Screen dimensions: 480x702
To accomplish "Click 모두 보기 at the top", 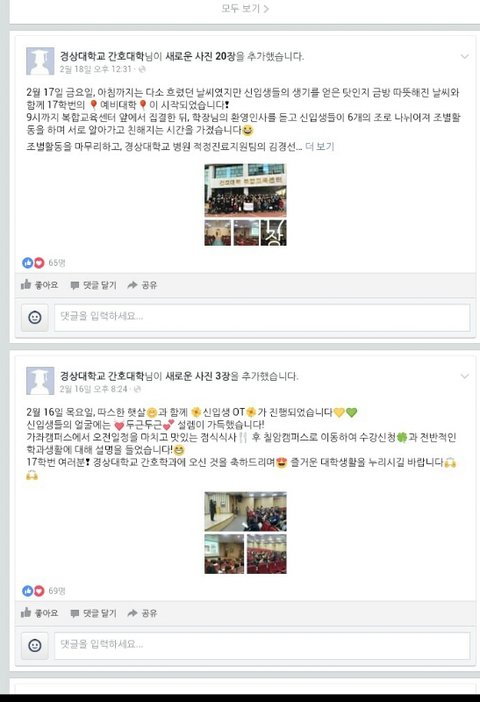I will coord(244,8).
